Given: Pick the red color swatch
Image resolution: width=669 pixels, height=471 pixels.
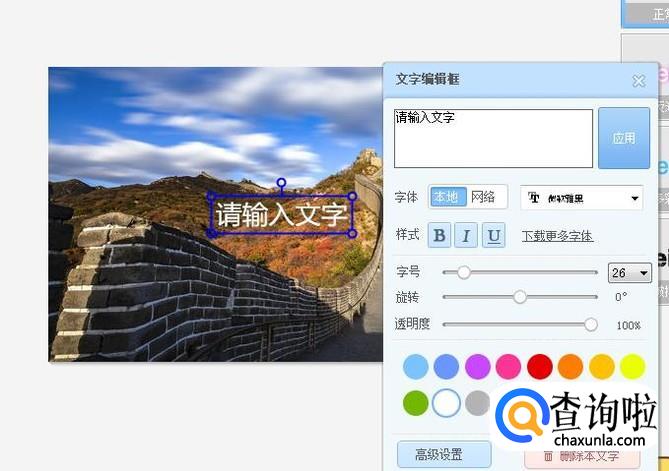Looking at the screenshot, I should pyautogui.click(x=540, y=366).
